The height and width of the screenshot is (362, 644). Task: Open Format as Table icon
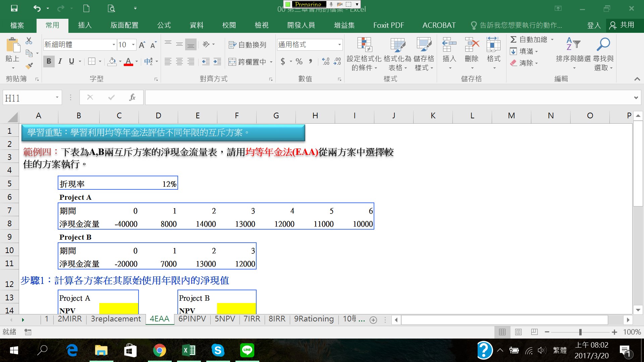[x=398, y=45]
